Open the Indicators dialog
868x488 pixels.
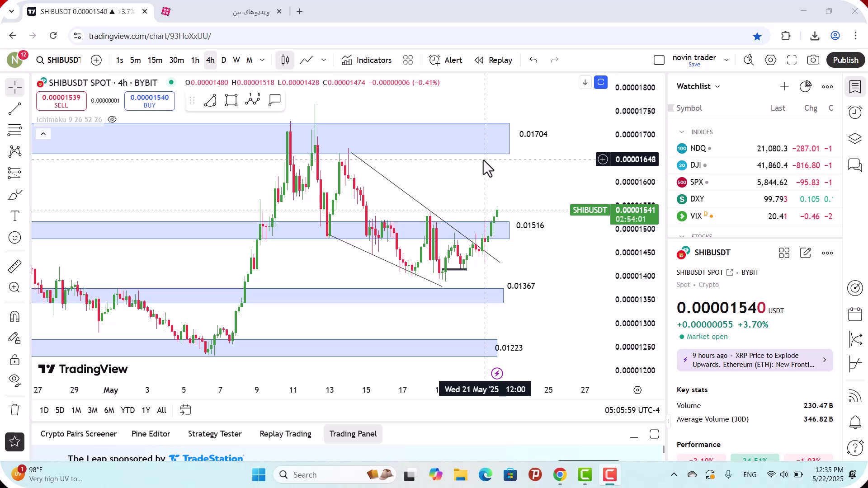[367, 60]
